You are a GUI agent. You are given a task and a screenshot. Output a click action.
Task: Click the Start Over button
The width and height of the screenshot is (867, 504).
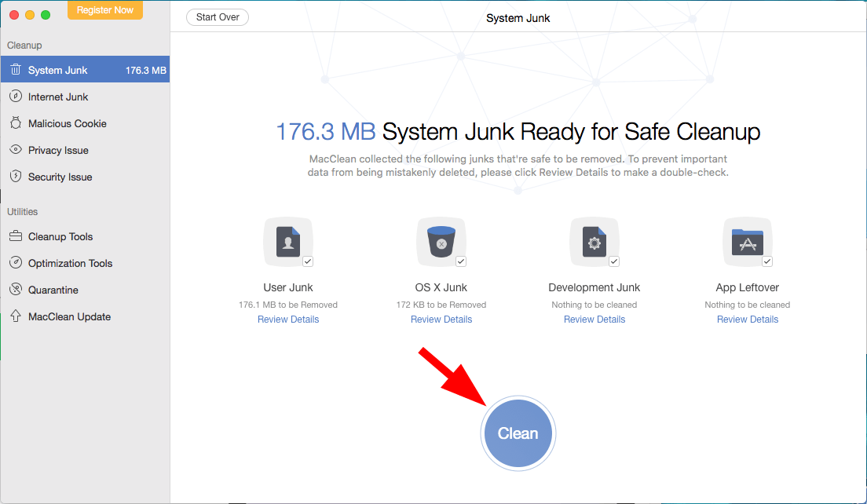click(218, 17)
